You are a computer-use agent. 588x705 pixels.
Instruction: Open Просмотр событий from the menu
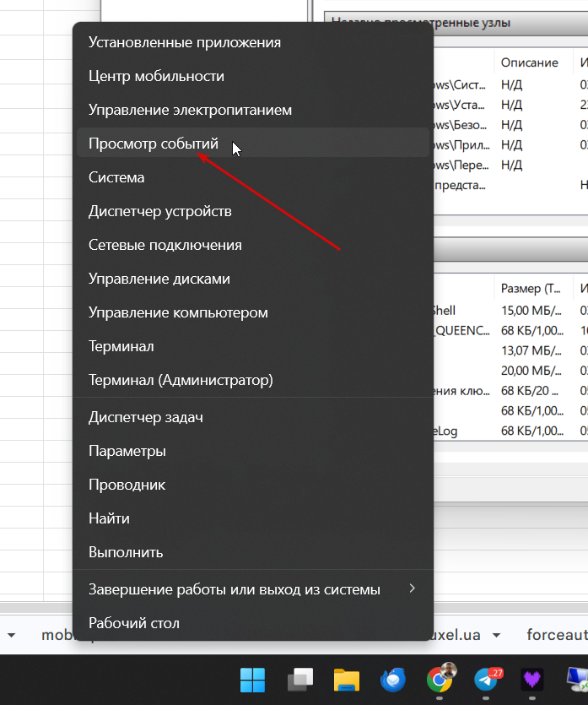point(253,144)
